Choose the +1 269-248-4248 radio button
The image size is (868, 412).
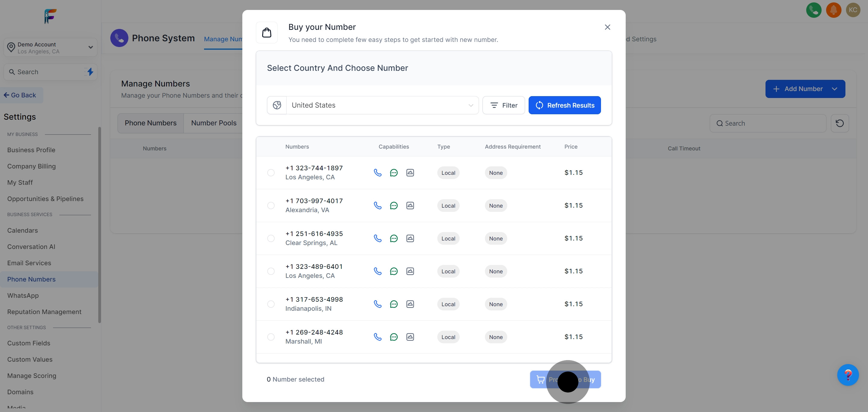(271, 337)
